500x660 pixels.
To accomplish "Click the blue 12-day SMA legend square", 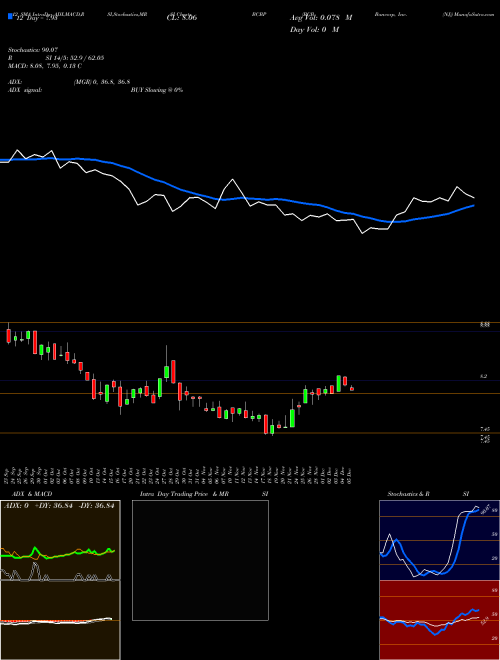I will [11, 16].
